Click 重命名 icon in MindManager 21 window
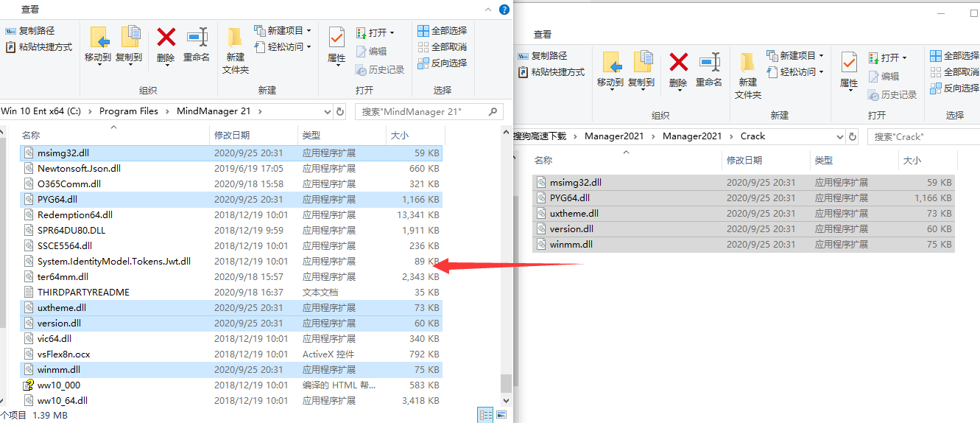980x423 pixels. click(197, 38)
